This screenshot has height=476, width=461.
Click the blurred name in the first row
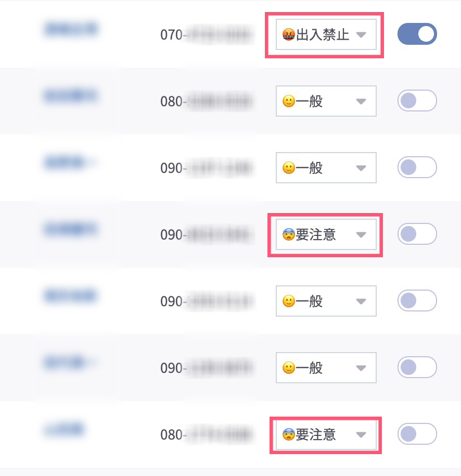[70, 29]
